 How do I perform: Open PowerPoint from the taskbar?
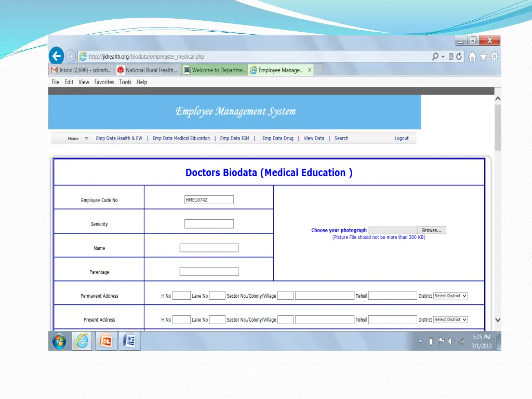point(106,341)
